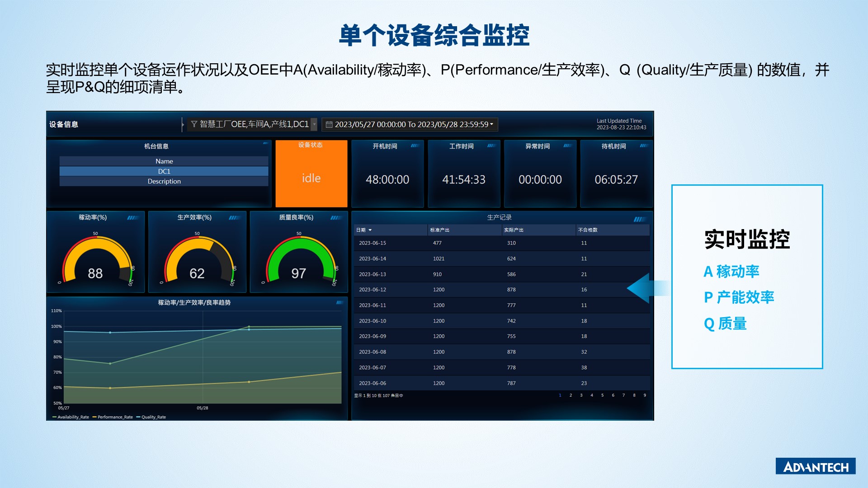Click the striped menu icon on 生产效率(%) gauge panel
The height and width of the screenshot is (488, 868).
(234, 218)
